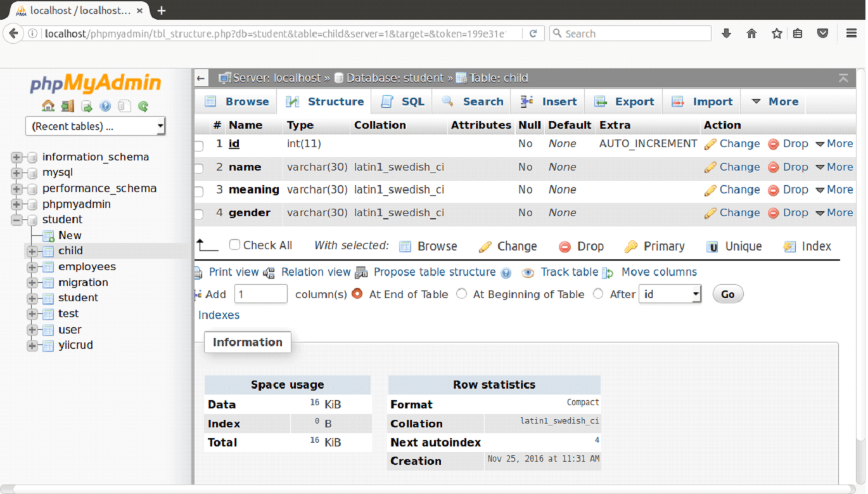
Task: Open the Recent tables dropdown
Action: (96, 126)
